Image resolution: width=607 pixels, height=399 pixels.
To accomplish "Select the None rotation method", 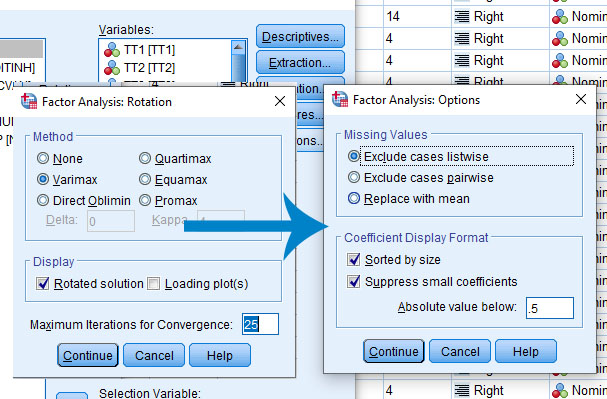I will [x=43, y=158].
